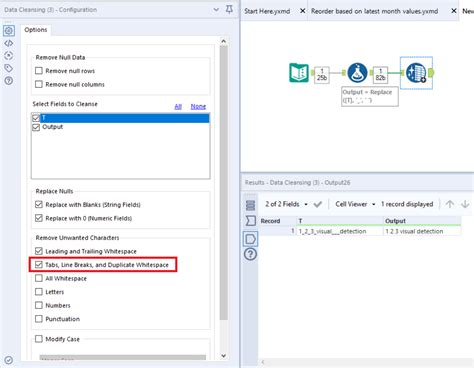The height and width of the screenshot is (368, 474).
Task: Open the help question icon in configuration sidebar
Action: pyautogui.click(x=9, y=80)
